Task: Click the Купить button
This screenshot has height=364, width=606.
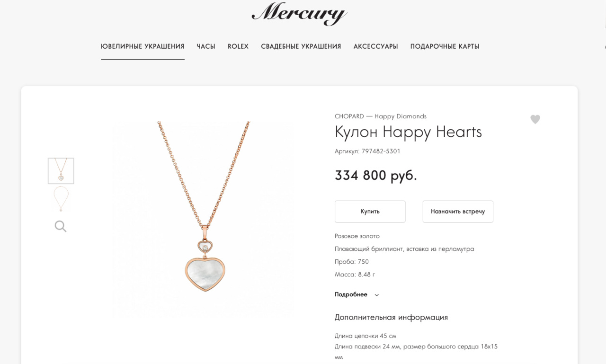Action: (x=370, y=212)
